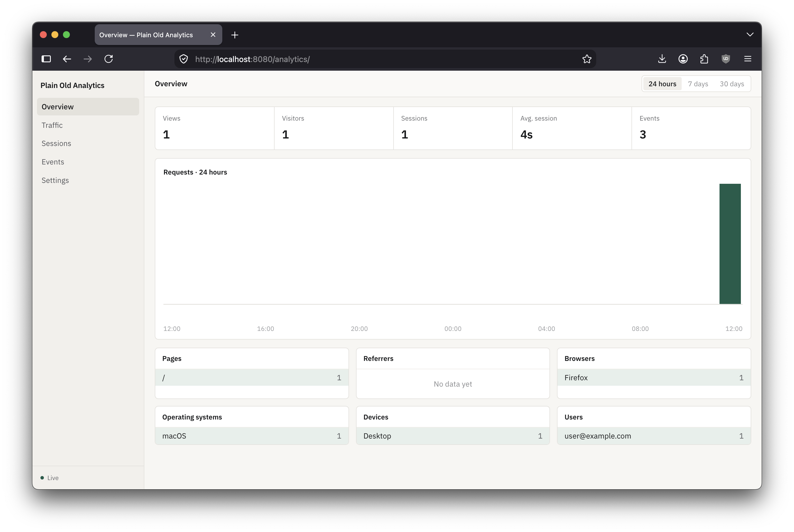Go to Sessions in the sidebar

[x=88, y=143]
